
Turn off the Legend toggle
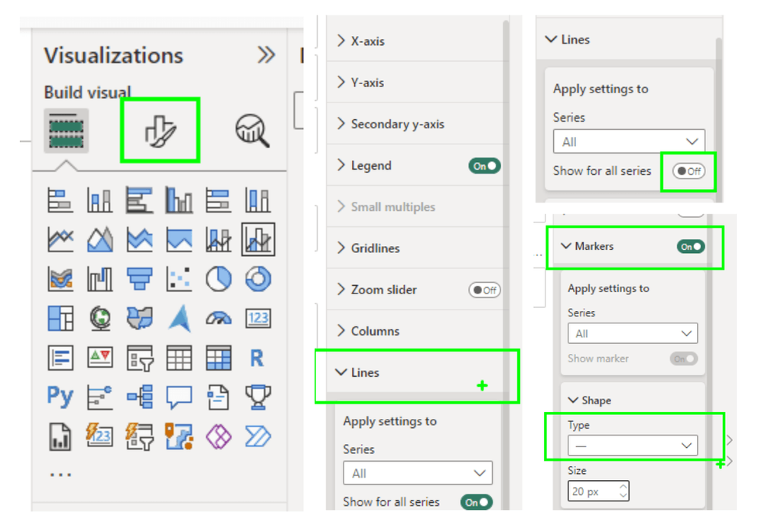coord(484,166)
